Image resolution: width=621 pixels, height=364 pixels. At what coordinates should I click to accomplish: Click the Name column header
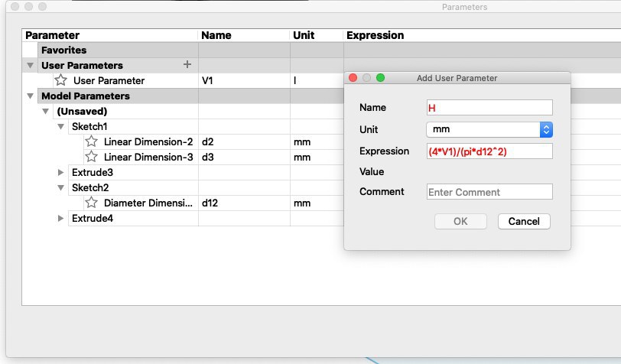pos(244,35)
